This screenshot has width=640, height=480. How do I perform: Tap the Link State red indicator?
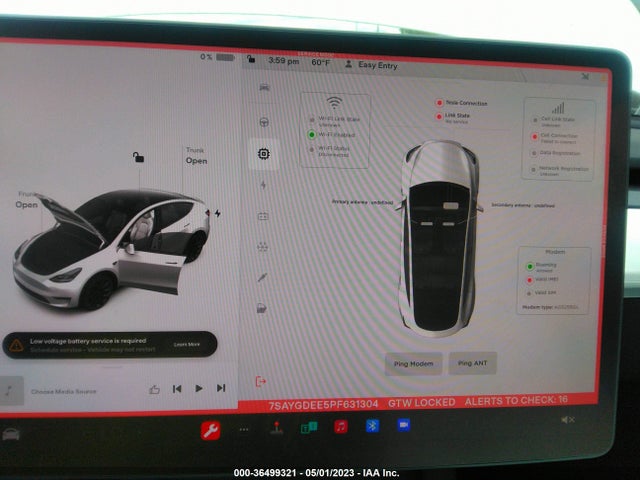pyautogui.click(x=439, y=117)
